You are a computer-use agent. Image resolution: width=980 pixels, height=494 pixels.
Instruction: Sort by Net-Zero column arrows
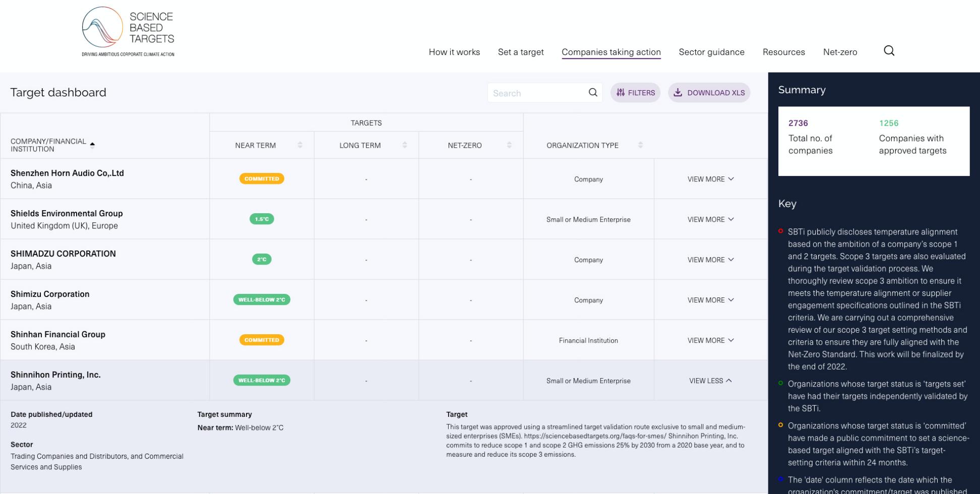click(x=509, y=145)
